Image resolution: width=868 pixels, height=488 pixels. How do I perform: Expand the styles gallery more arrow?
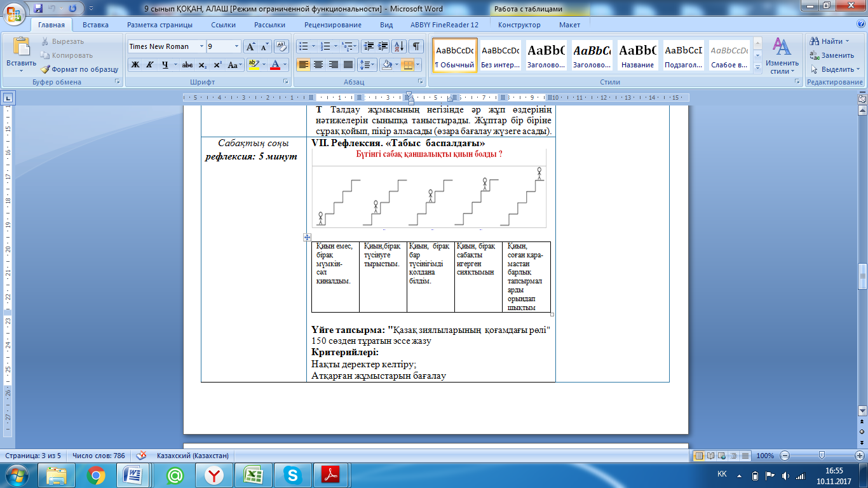(x=757, y=67)
